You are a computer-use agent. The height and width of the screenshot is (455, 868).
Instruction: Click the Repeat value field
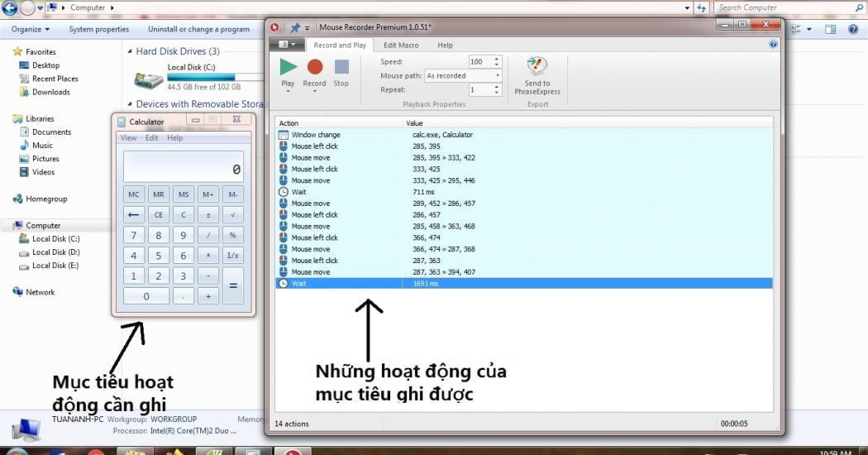point(479,89)
